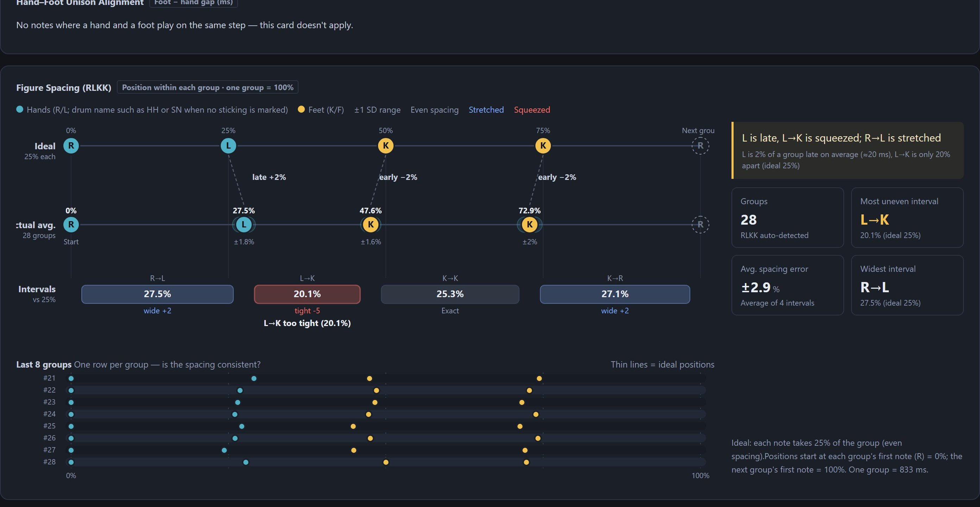Select the red L→K 20.1% interval bar

pos(307,294)
